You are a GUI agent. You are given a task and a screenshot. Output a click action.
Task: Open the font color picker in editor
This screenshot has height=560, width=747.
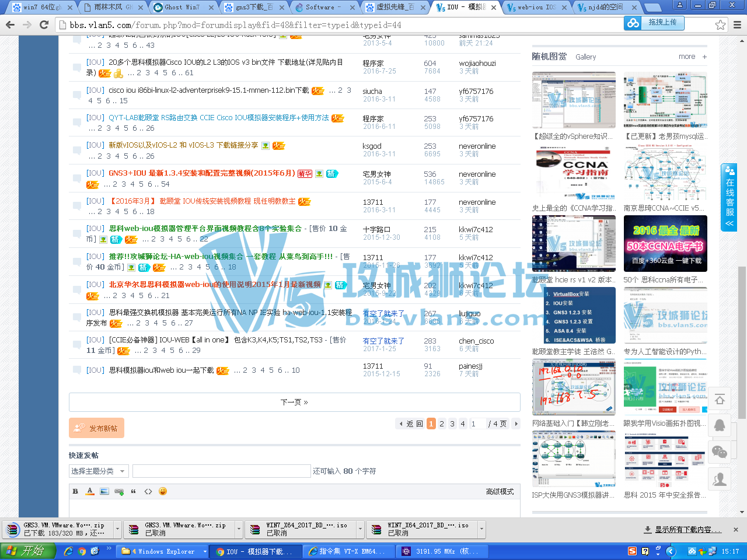[90, 491]
